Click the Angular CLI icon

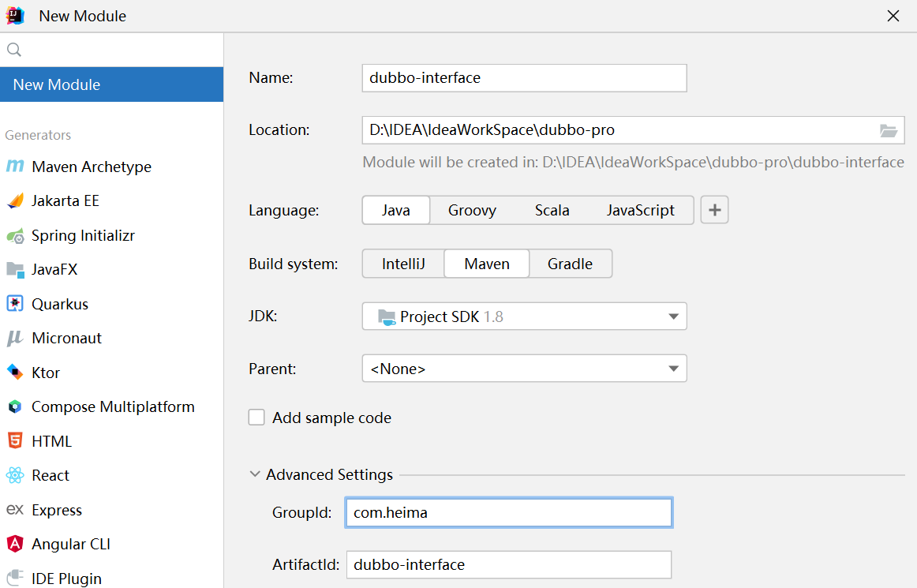15,544
